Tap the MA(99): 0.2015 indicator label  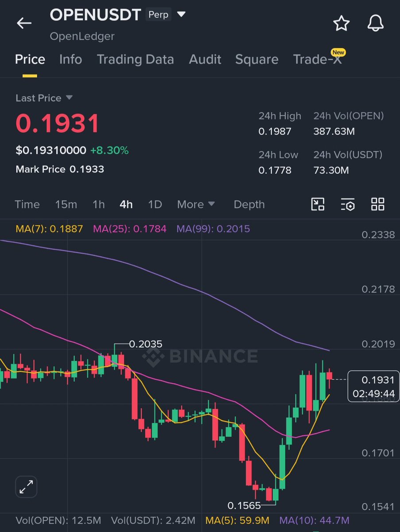[x=213, y=229]
